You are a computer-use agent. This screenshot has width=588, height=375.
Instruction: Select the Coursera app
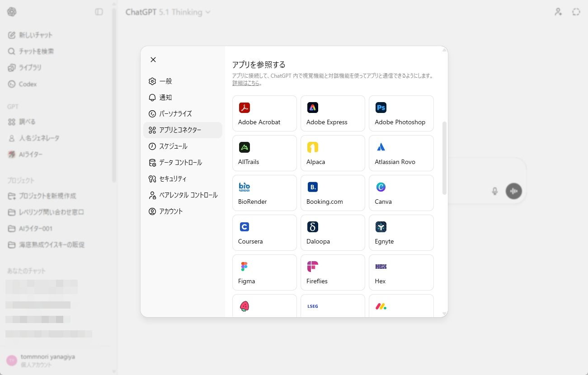tap(264, 233)
